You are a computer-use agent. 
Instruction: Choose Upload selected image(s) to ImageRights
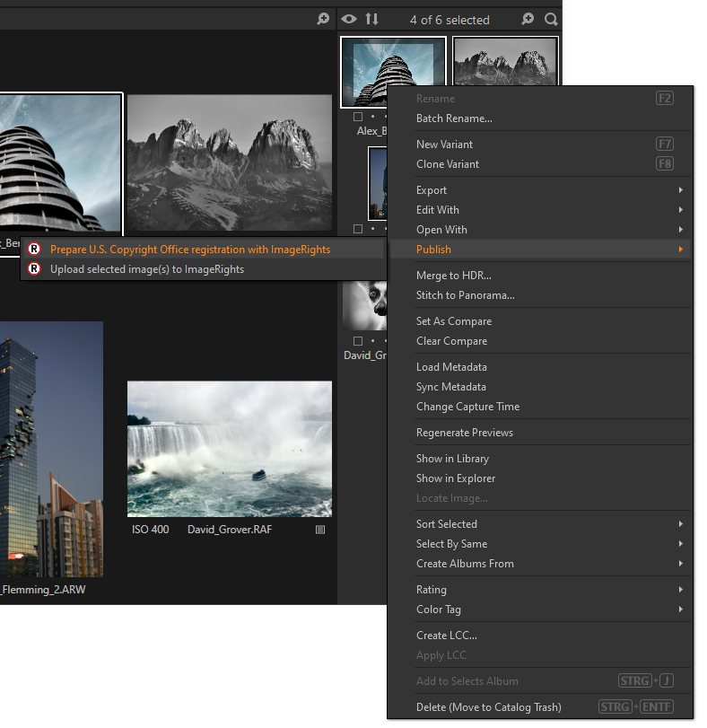tap(147, 269)
